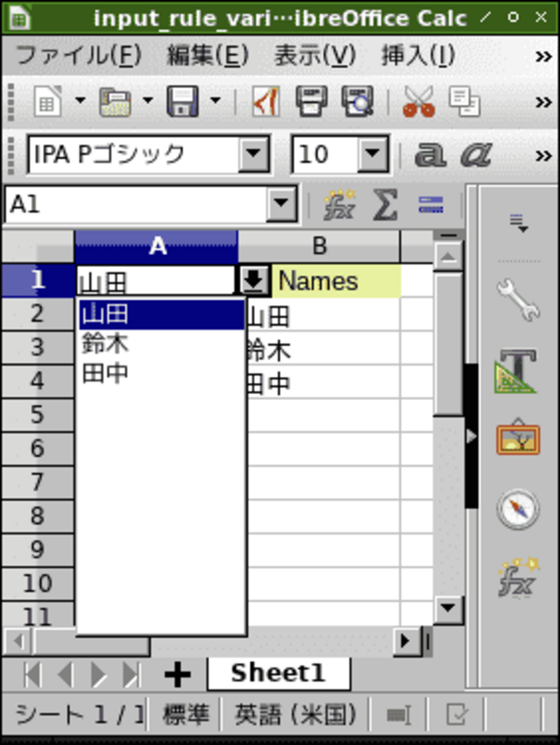
Task: Open the Function Wizard icon
Action: (339, 204)
